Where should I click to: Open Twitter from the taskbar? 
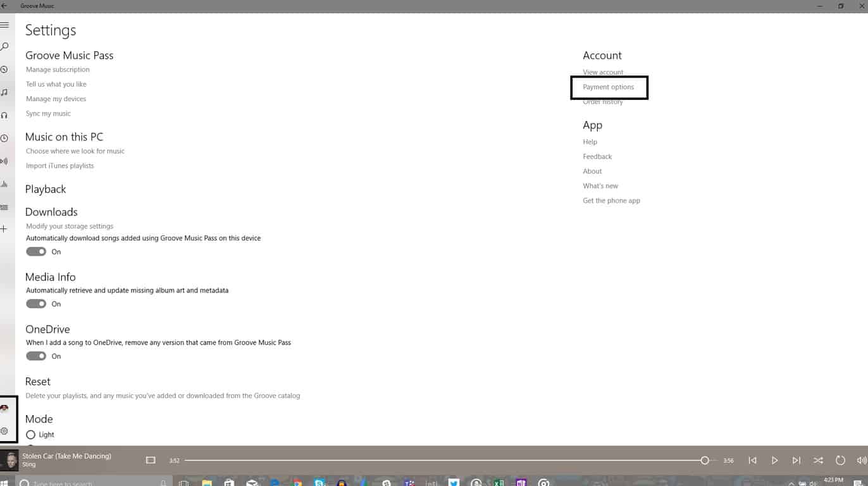(x=454, y=482)
